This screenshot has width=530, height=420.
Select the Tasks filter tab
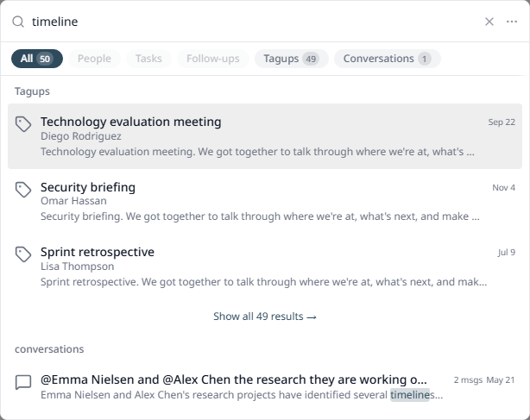148,59
